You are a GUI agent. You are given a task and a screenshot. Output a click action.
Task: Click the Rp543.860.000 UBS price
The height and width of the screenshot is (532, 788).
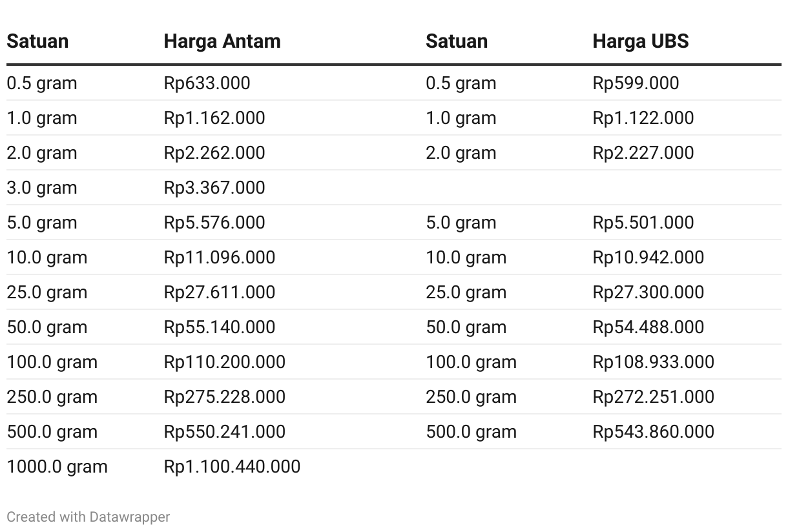(x=654, y=432)
